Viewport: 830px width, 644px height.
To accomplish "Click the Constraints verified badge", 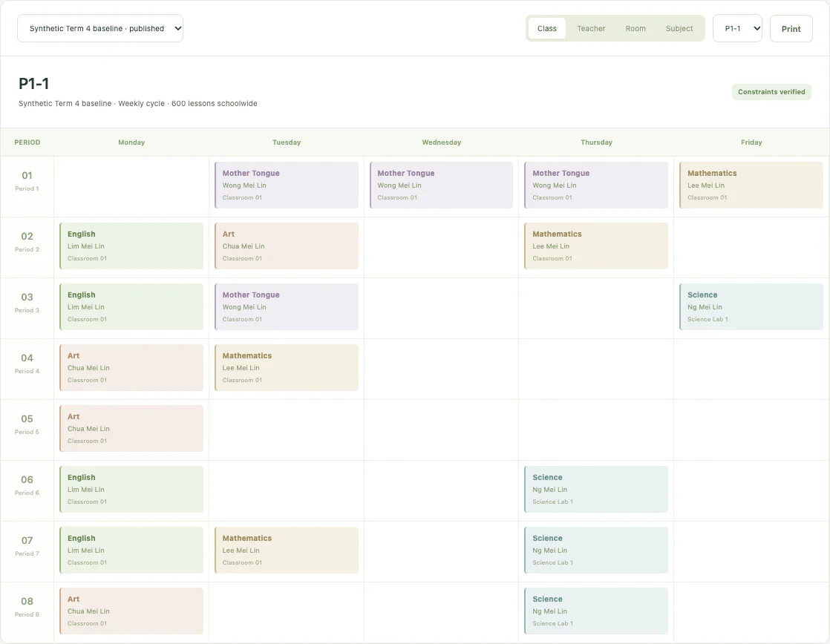I will point(771,92).
